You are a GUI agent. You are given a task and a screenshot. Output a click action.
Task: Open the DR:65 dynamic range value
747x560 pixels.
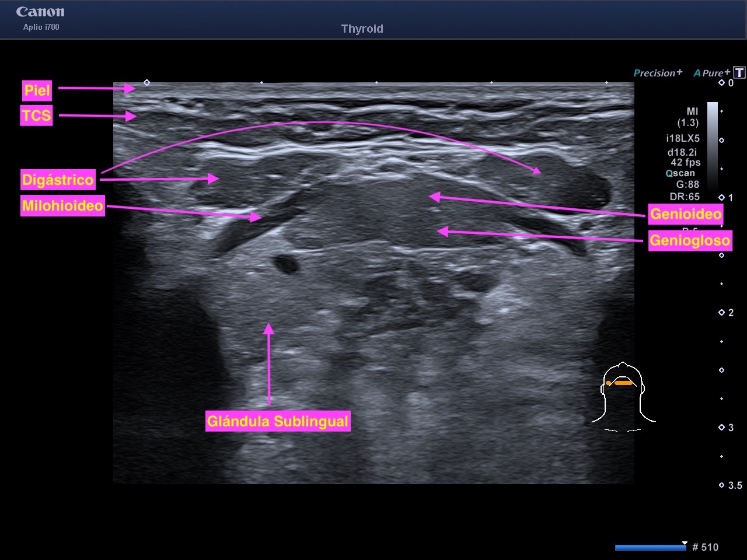point(685,197)
